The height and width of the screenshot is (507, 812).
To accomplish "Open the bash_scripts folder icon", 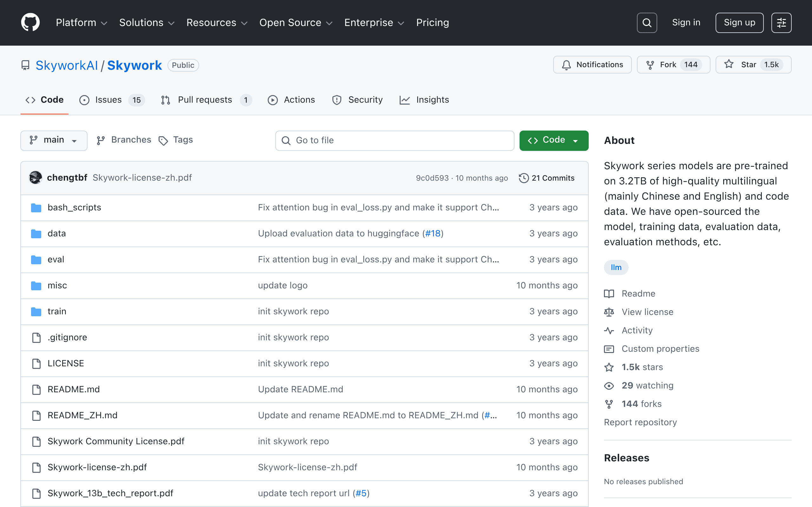I will [x=36, y=208].
